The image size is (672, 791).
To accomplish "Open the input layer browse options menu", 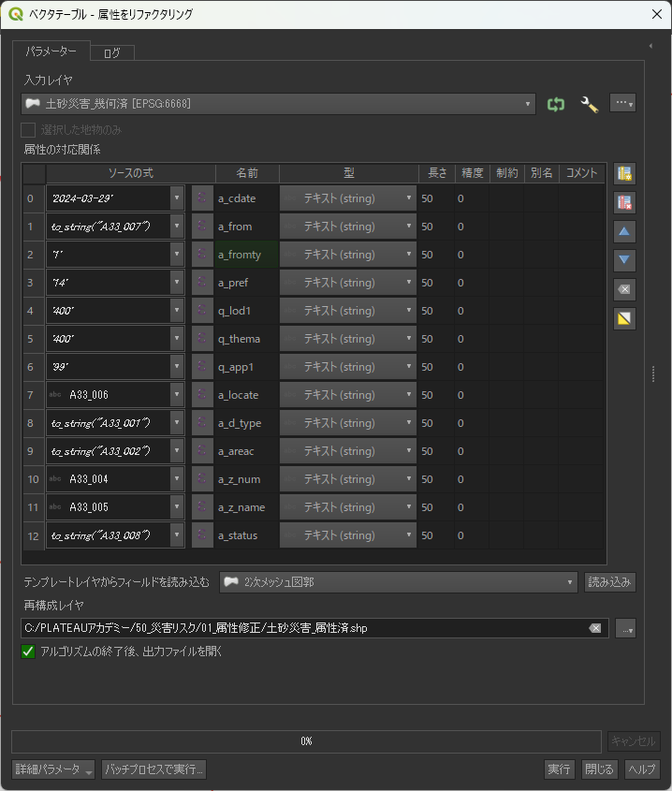I will click(622, 103).
